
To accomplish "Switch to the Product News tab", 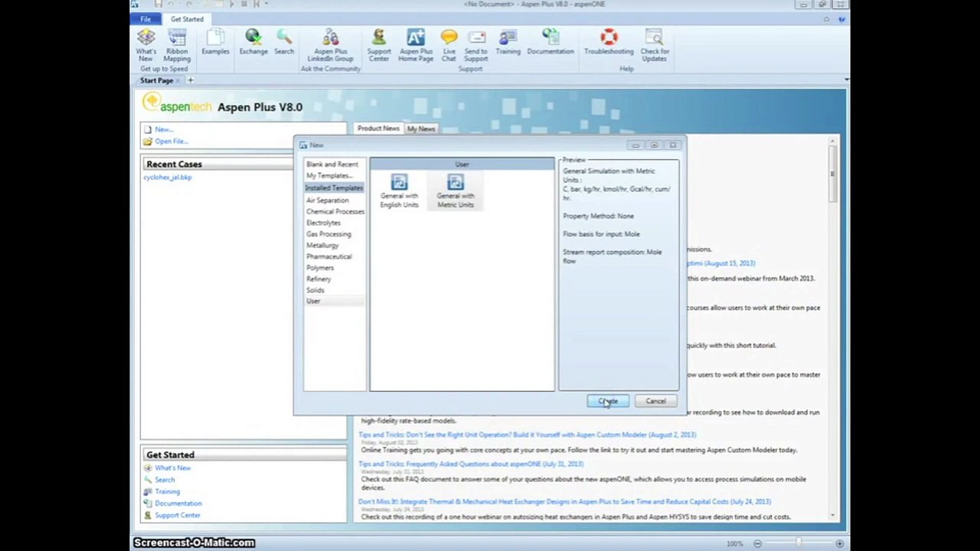I will click(x=378, y=129).
